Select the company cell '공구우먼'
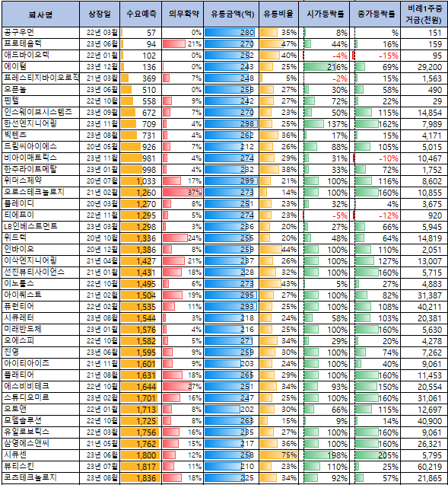The image size is (448, 485). tap(40, 33)
